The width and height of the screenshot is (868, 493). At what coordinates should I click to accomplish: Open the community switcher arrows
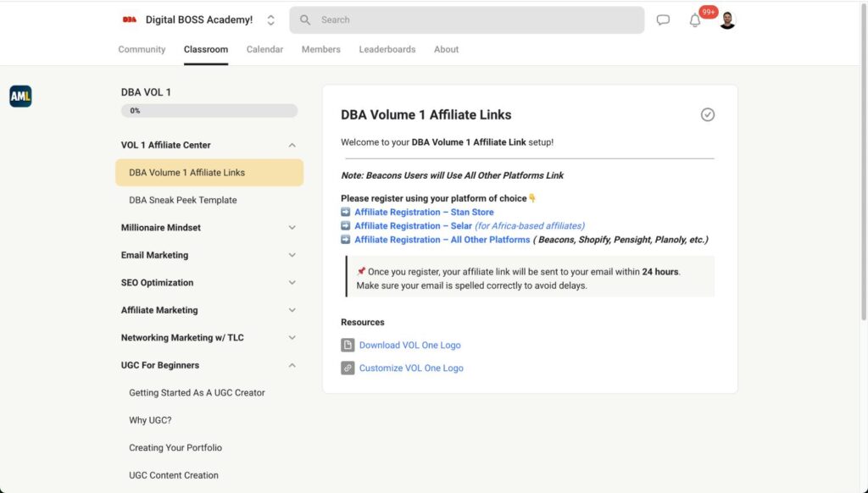click(270, 20)
